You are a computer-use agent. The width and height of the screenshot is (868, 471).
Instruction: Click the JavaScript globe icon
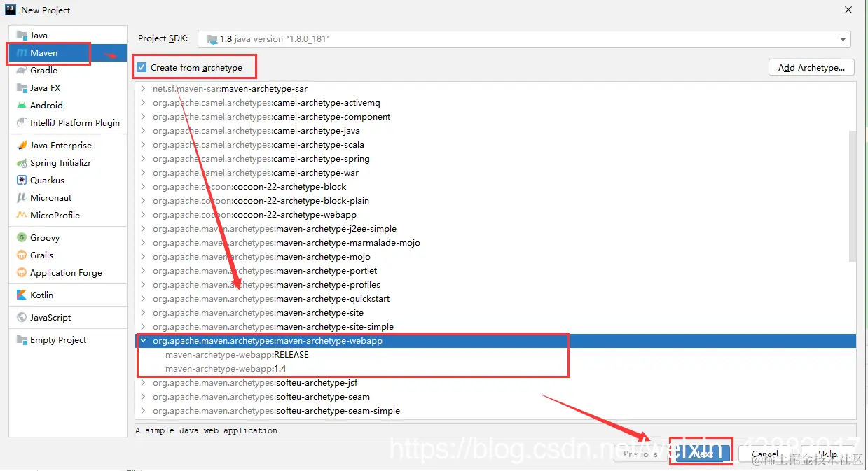[22, 318]
